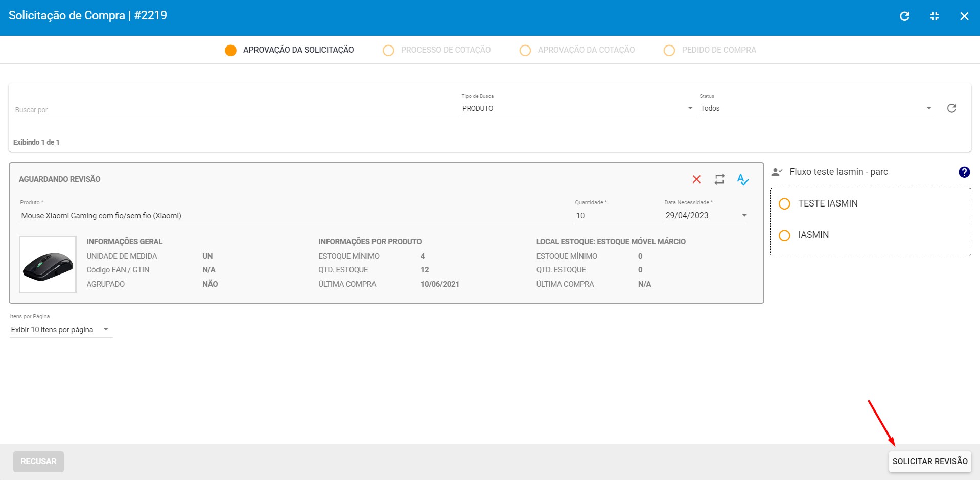Click the person icon beside Fluxo teste Iasmin

point(777,172)
